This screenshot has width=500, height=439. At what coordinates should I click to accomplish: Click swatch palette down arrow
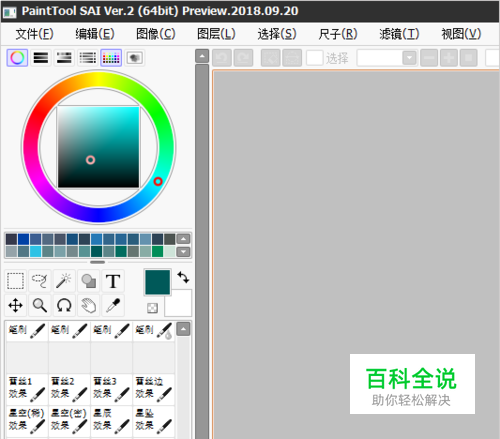pos(183,252)
